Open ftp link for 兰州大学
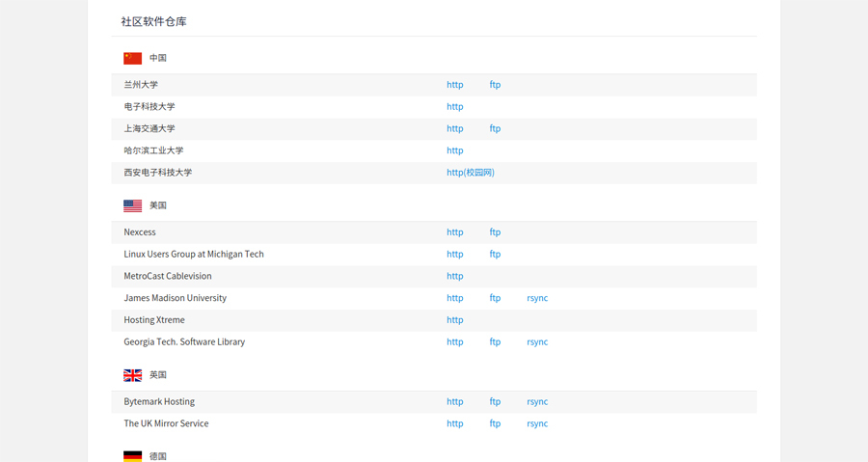This screenshot has height=462, width=868. 495,85
